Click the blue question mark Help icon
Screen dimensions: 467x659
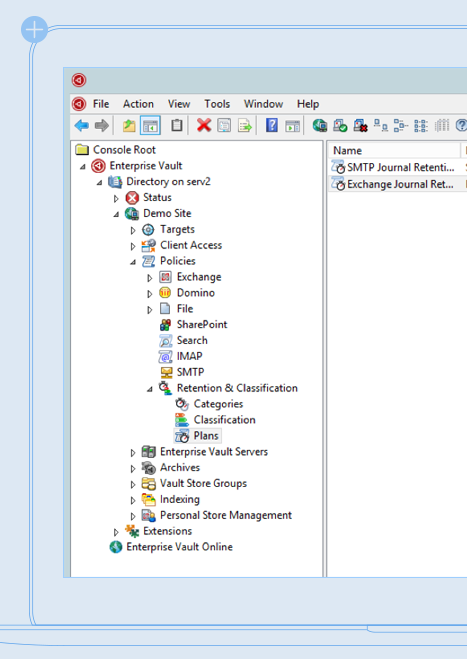coord(272,125)
